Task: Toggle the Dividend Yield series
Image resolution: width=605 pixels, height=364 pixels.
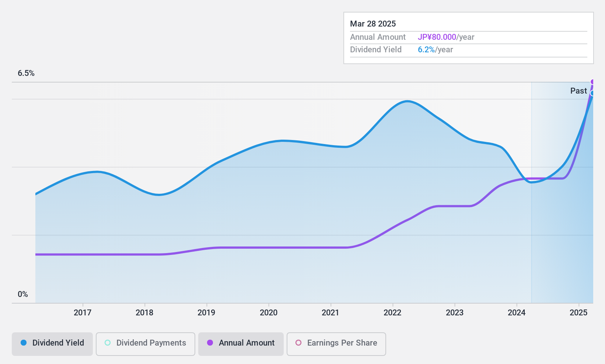Action: click(x=52, y=344)
